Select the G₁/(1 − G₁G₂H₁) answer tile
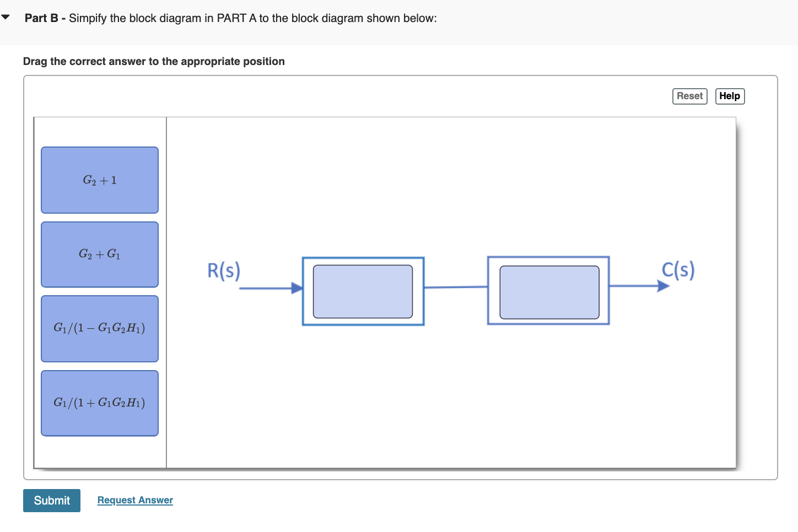 99,328
